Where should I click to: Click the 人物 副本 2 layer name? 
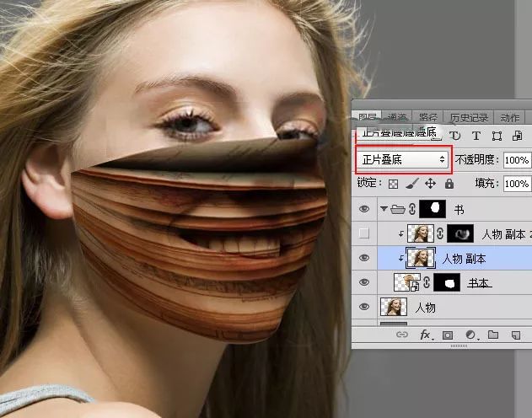507,234
